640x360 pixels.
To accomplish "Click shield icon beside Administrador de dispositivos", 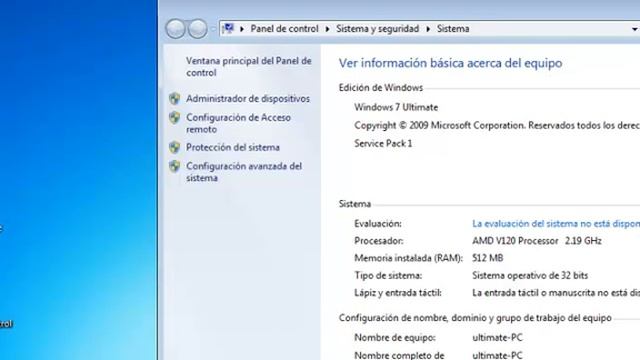I will pyautogui.click(x=175, y=98).
